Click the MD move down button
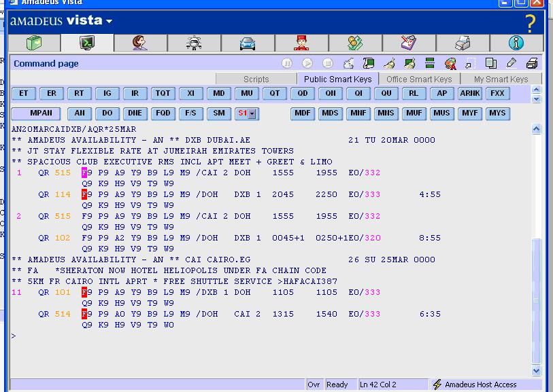The image size is (553, 392). [x=218, y=93]
